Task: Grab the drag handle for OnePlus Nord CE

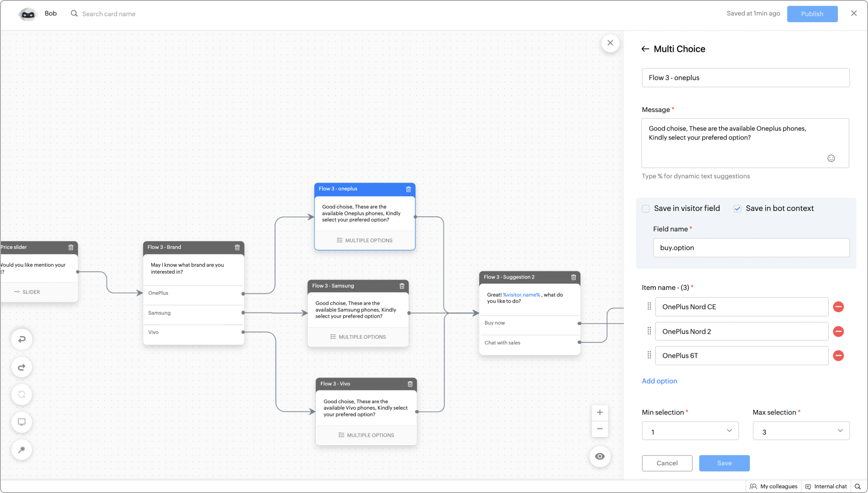Action: tap(649, 306)
